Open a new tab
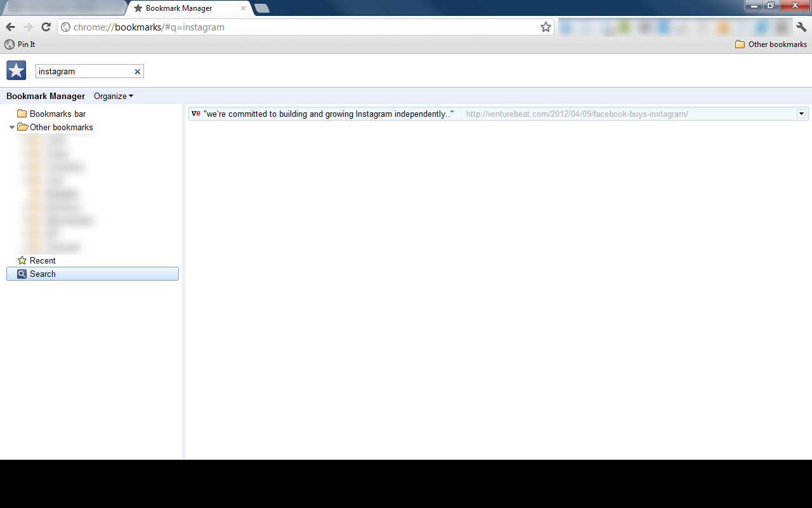812x508 pixels. pos(262,8)
